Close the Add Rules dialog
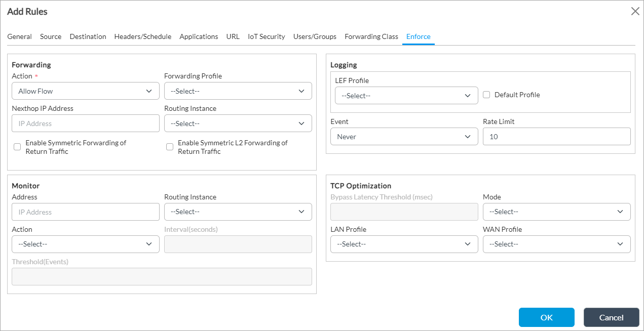 634,11
